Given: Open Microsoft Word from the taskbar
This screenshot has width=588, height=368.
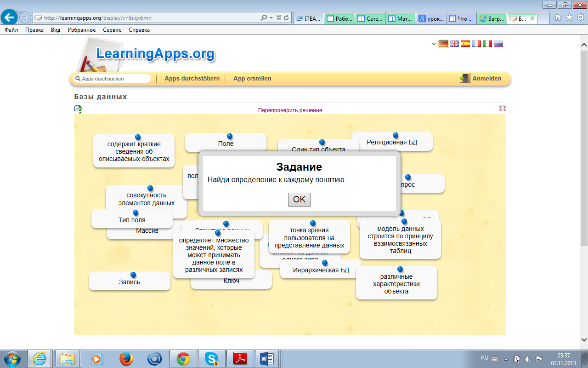Looking at the screenshot, I should (267, 359).
